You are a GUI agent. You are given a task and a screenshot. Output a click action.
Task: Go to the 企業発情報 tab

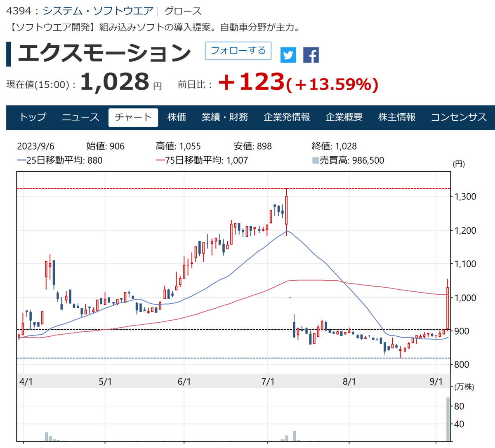coord(287,117)
